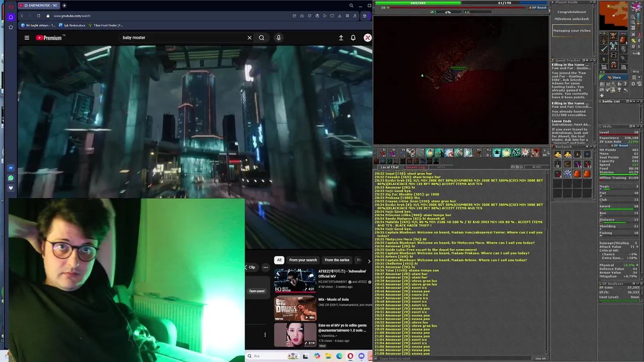Viewport: 644px width, 362px height.
Task: Toggle chase opponent stance icon
Action: point(639,41)
